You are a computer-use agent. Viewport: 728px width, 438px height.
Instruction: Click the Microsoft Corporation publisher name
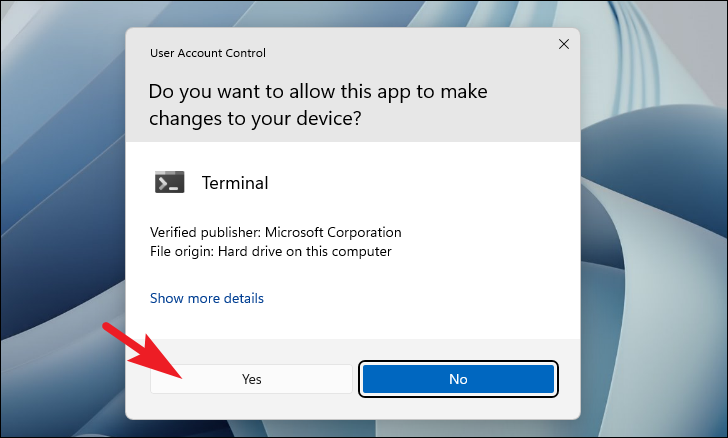coord(333,232)
